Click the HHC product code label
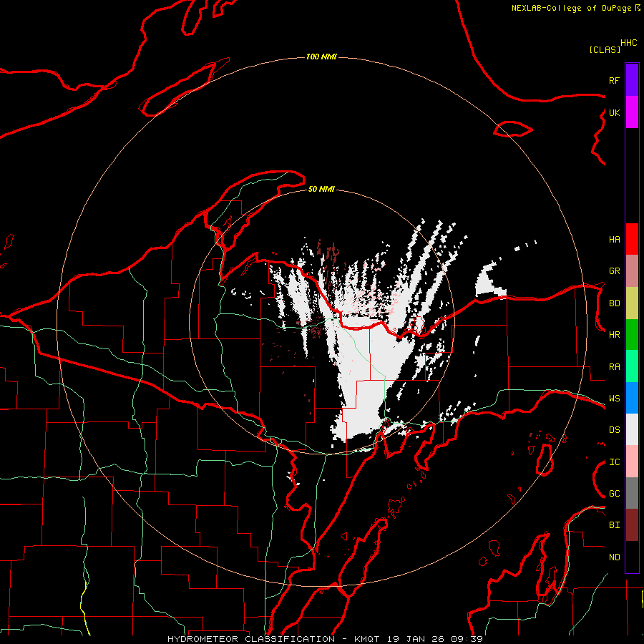The height and width of the screenshot is (644, 644). click(x=629, y=43)
